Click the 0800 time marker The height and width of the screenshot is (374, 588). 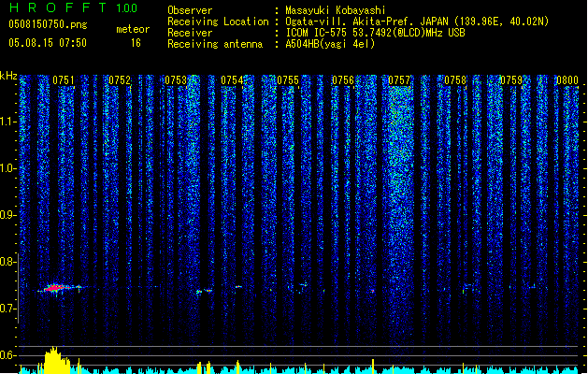(567, 80)
